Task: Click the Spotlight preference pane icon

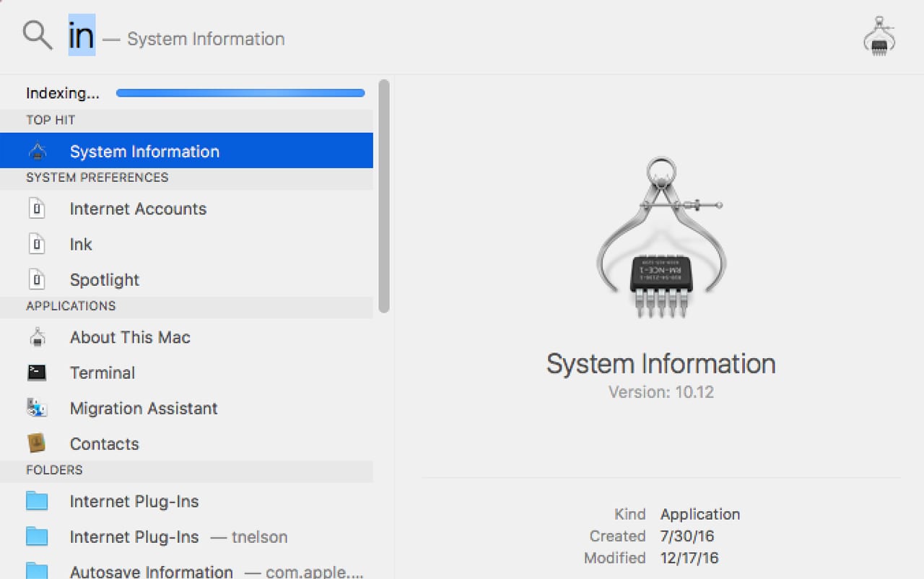Action: coord(37,280)
